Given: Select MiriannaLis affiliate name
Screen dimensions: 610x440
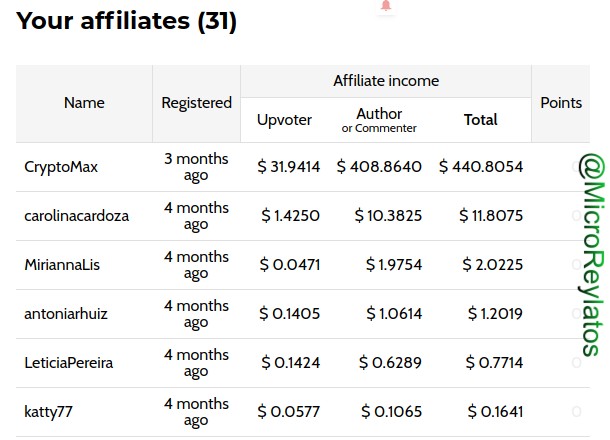Looking at the screenshot, I should tap(62, 265).
